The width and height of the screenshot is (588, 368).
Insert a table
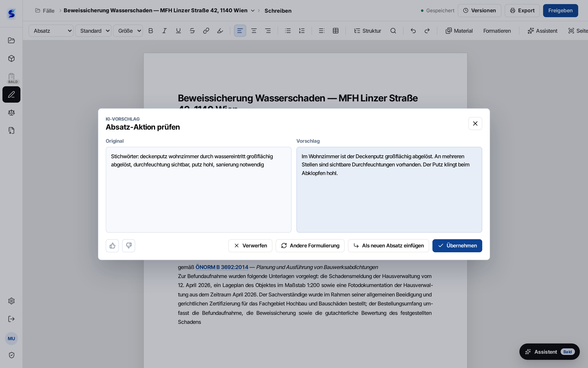[x=336, y=31]
